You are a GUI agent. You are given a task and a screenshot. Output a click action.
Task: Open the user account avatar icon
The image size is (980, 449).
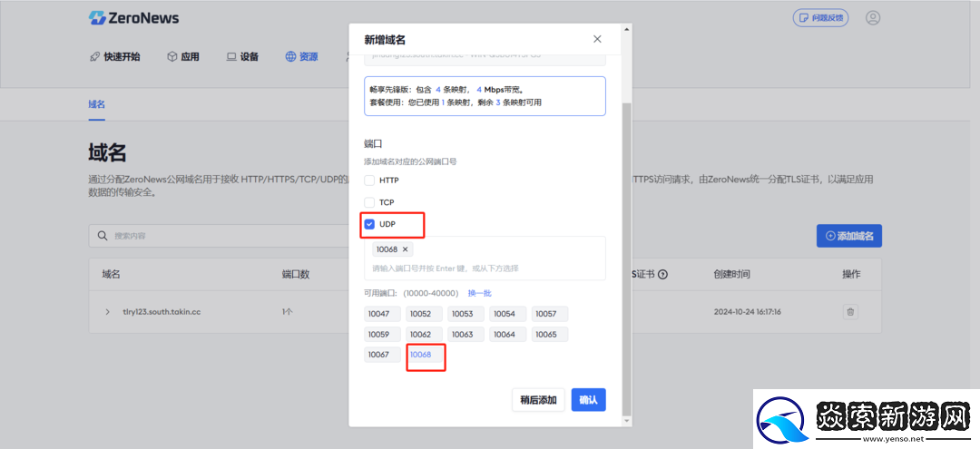(x=873, y=17)
